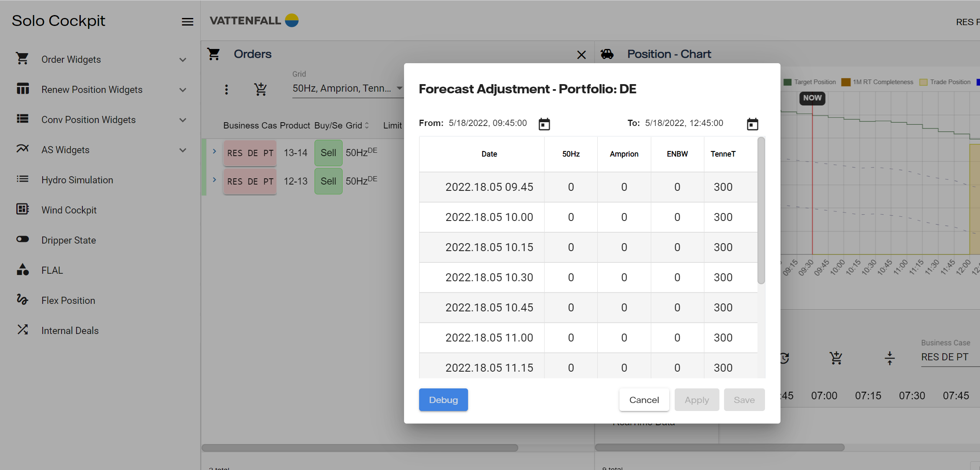Click the Flex Position sidebar icon
Image resolution: width=980 pixels, height=470 pixels.
tap(23, 300)
